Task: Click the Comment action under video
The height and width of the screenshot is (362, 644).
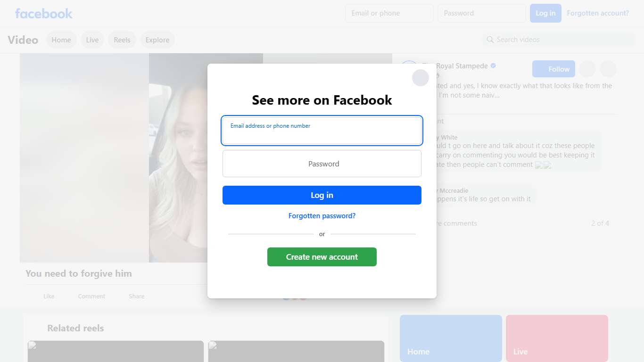Action: (91, 296)
